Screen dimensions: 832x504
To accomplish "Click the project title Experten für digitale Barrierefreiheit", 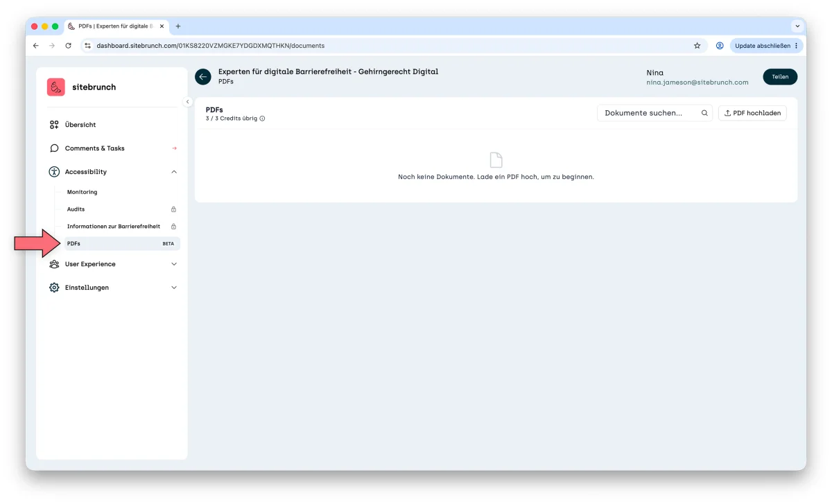I will pyautogui.click(x=328, y=71).
